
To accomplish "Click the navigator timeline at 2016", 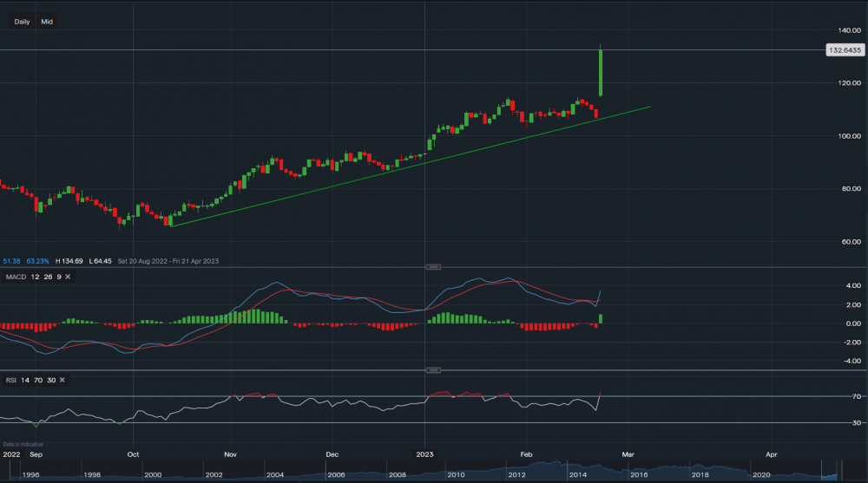I will point(639,475).
